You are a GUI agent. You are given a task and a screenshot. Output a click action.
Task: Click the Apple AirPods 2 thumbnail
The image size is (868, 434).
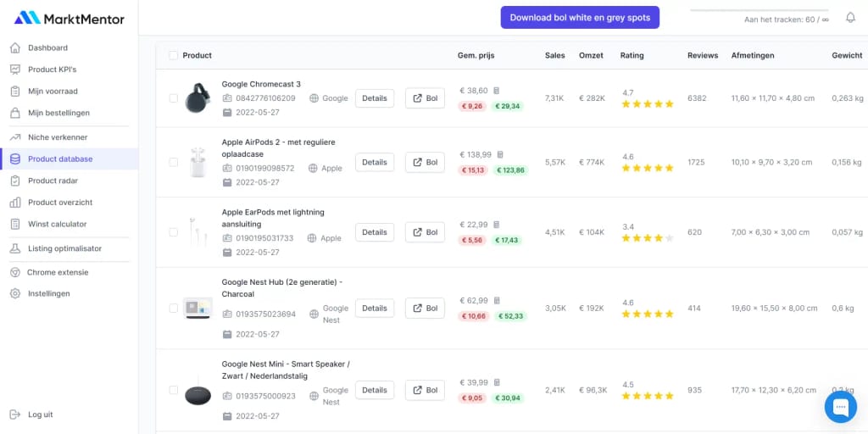[x=198, y=162]
